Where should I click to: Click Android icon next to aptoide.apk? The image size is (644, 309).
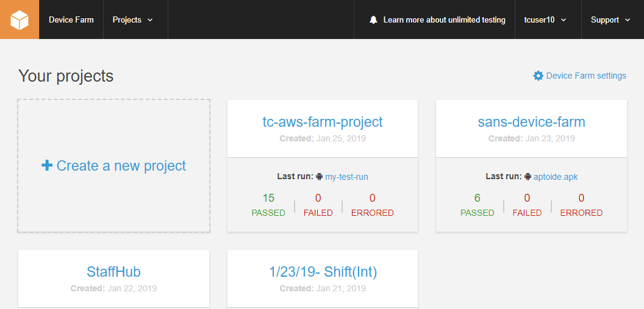pos(528,177)
